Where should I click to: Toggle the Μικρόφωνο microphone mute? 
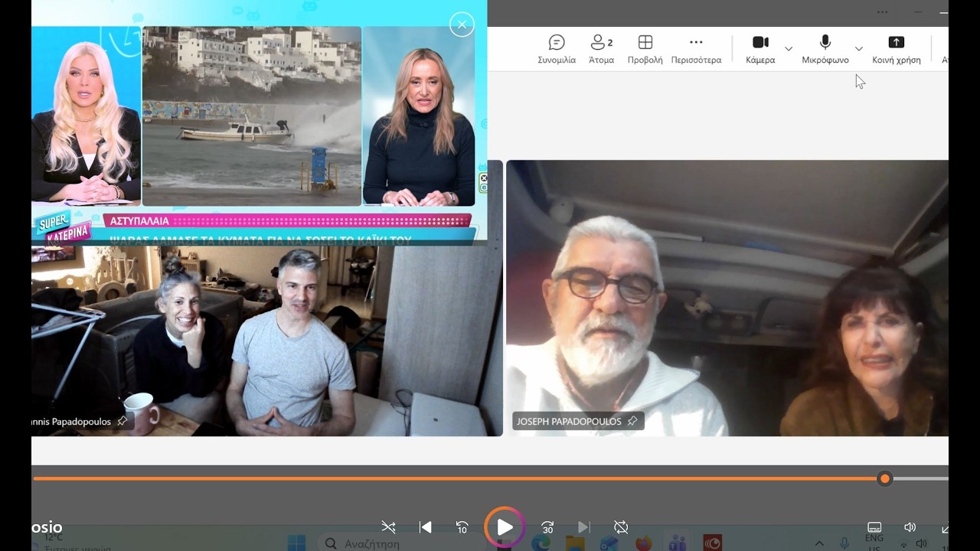click(x=825, y=49)
